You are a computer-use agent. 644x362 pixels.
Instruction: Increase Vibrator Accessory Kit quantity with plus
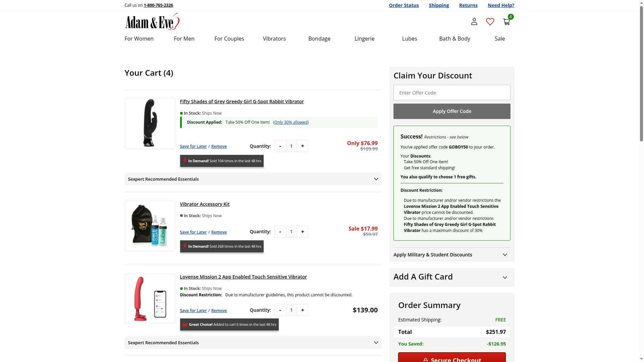pyautogui.click(x=303, y=232)
